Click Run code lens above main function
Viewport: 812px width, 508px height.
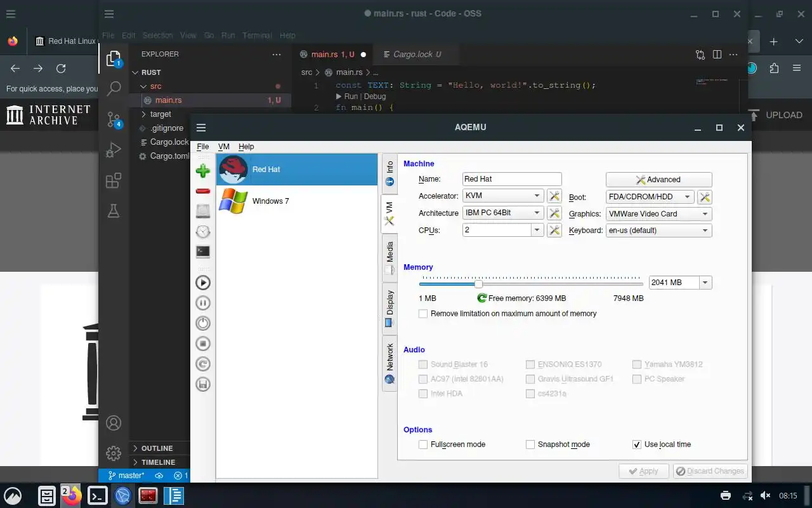pos(351,97)
